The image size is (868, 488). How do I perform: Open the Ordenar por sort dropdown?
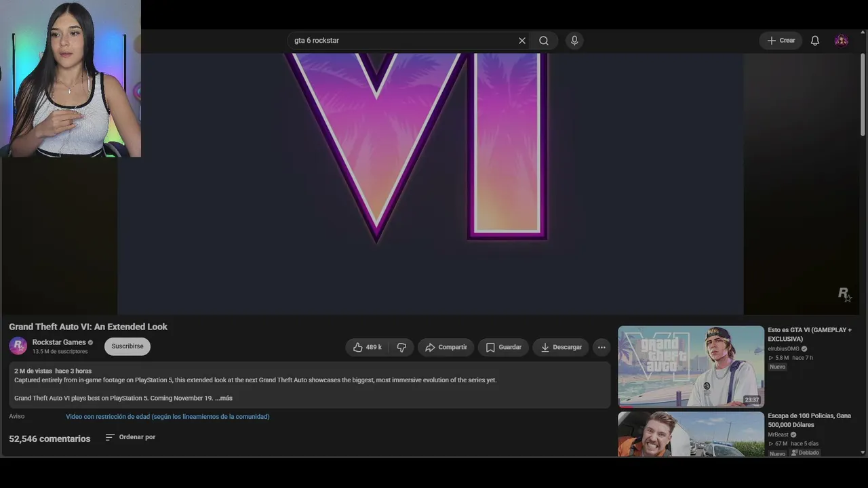click(130, 437)
